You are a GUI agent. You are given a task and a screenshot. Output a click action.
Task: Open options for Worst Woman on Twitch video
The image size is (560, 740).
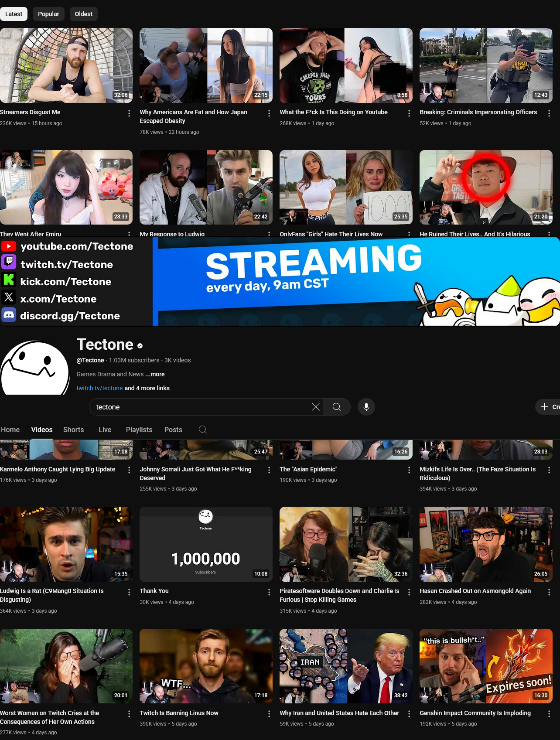129,714
